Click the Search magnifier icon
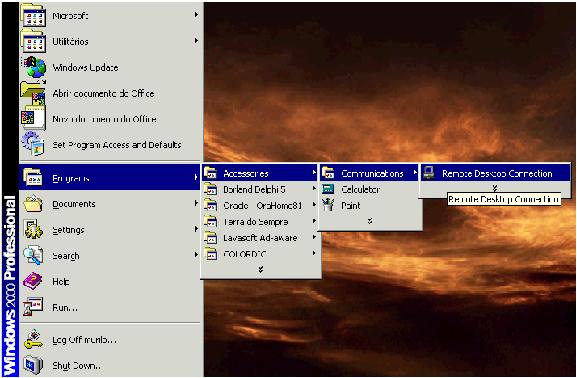This screenshot has height=378, width=577. (x=33, y=255)
